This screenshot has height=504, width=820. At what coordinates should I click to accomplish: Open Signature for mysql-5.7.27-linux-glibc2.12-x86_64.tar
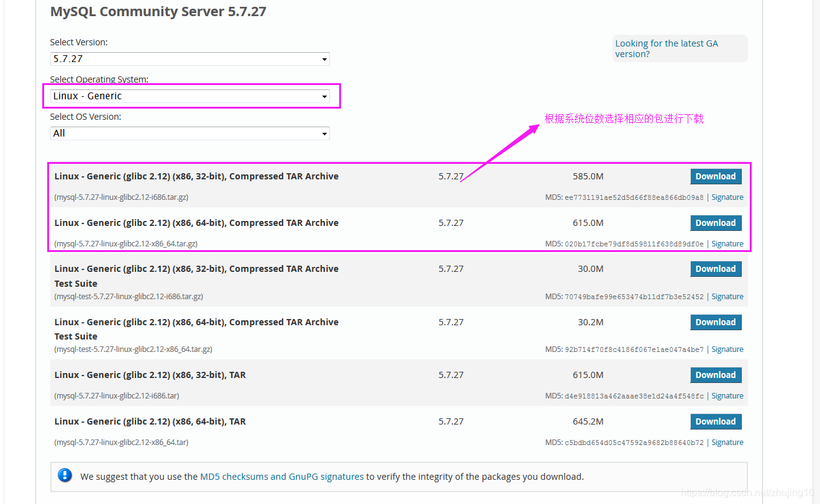click(727, 443)
